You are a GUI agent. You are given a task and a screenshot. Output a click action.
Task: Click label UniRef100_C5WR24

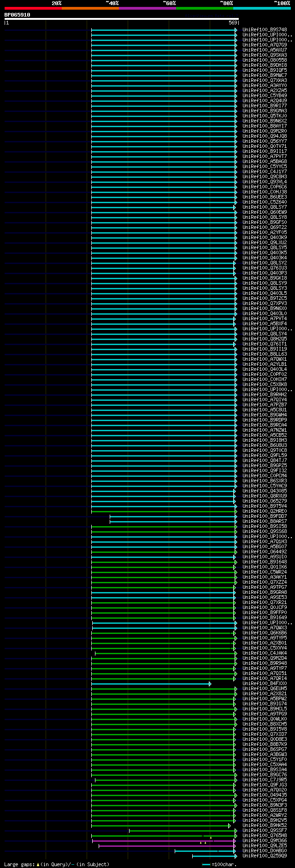coord(265,572)
